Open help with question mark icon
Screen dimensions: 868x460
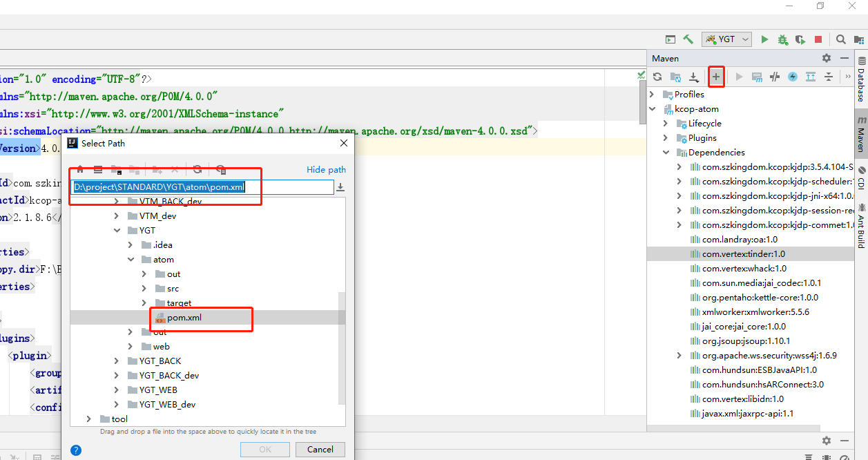pyautogui.click(x=76, y=450)
